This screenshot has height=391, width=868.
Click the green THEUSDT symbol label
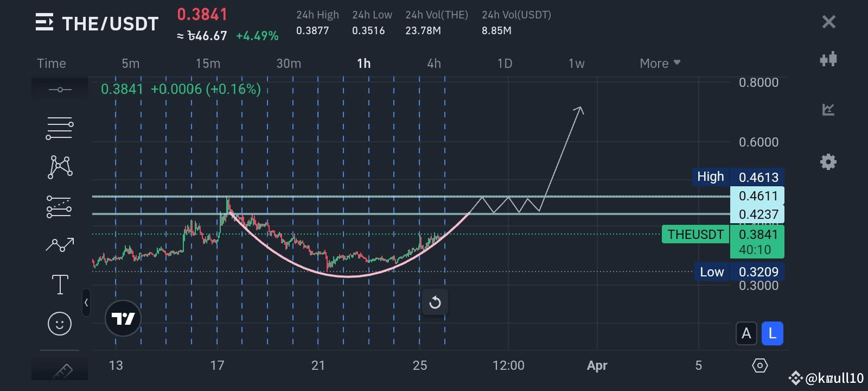click(695, 235)
